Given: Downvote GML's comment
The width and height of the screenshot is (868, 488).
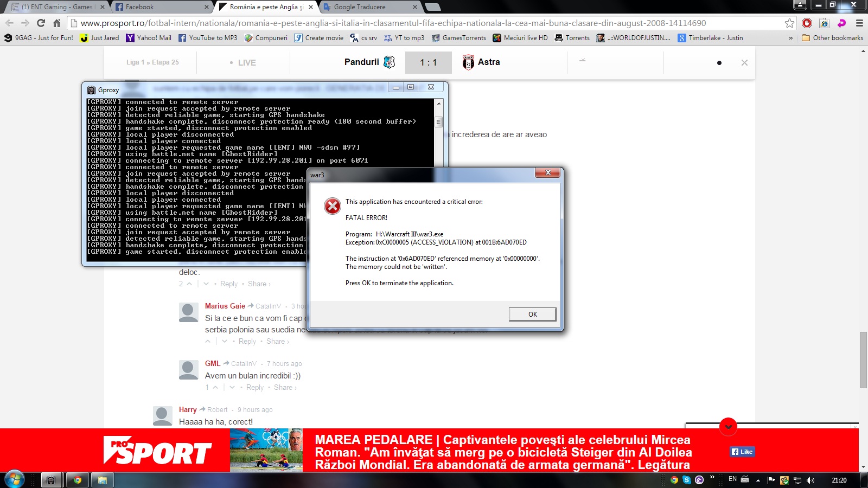Looking at the screenshot, I should [232, 387].
